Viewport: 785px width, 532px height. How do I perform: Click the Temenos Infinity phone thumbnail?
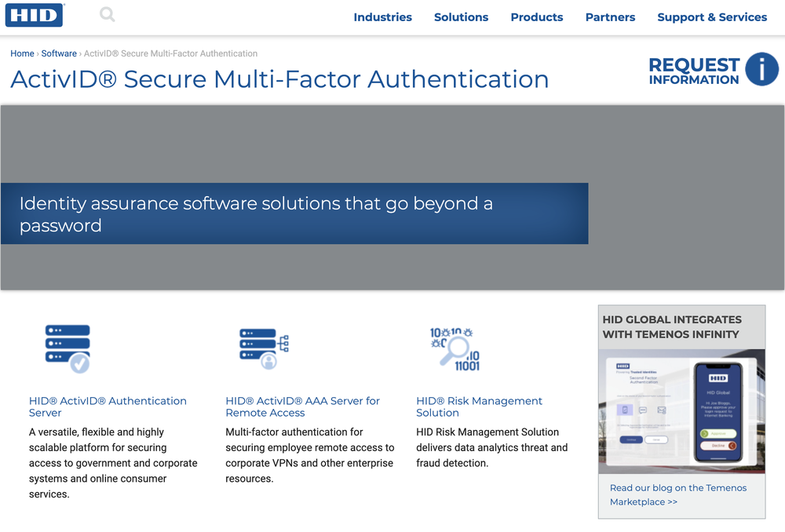(x=682, y=411)
